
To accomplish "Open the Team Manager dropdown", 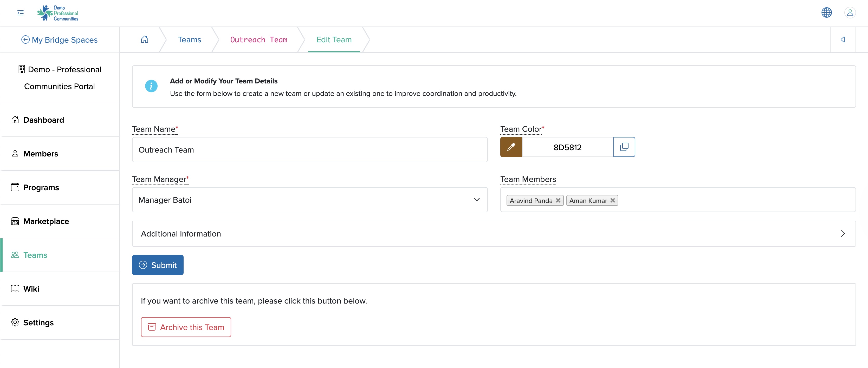I will (x=310, y=200).
